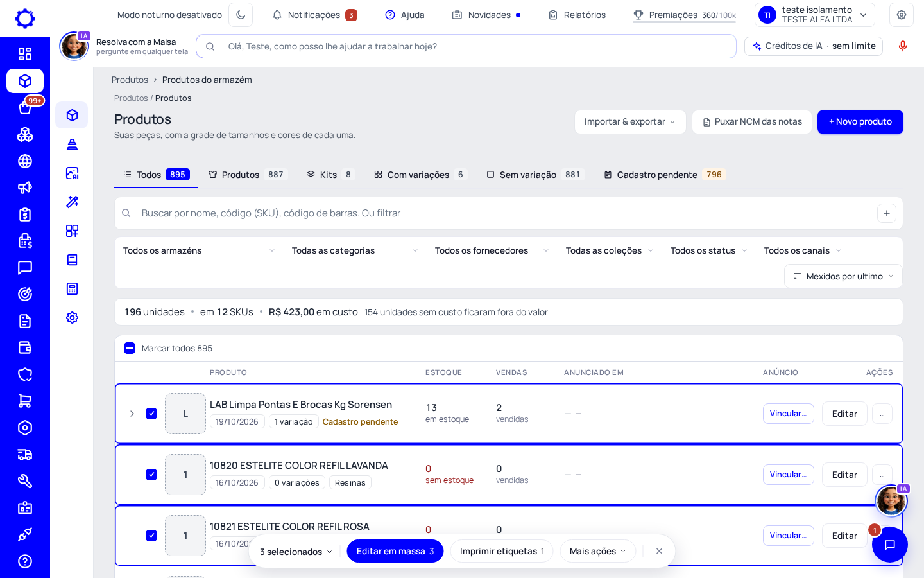Open the Todos os fornecedores dropdown

click(492, 250)
